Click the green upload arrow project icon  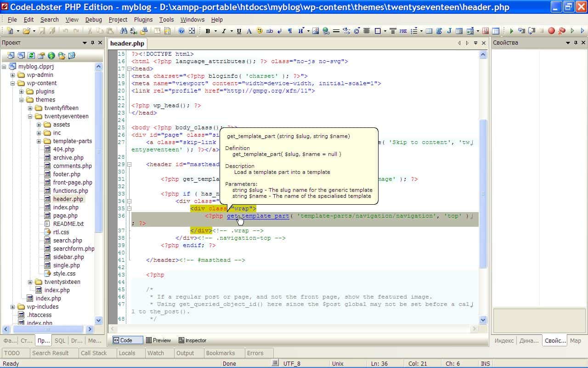[x=51, y=56]
